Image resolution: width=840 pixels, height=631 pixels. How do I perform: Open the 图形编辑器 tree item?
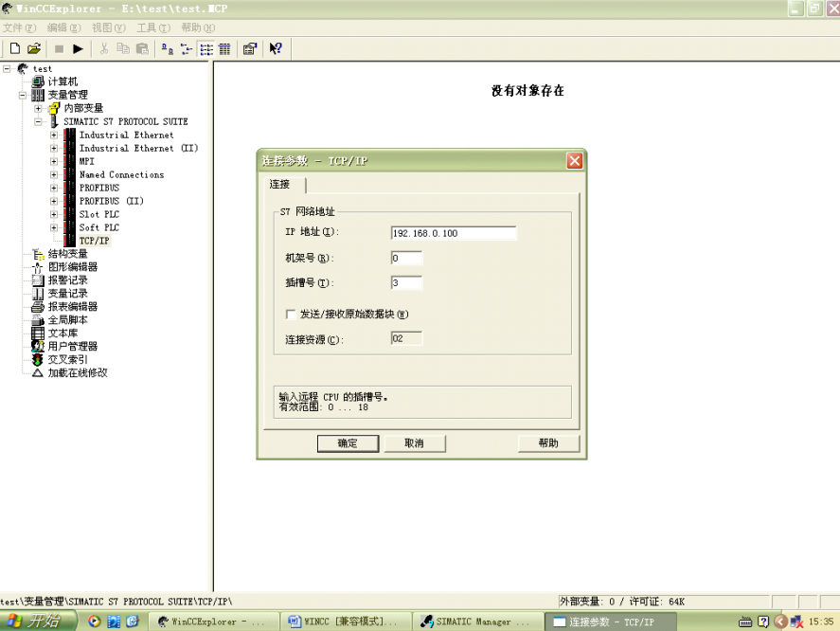coord(73,267)
